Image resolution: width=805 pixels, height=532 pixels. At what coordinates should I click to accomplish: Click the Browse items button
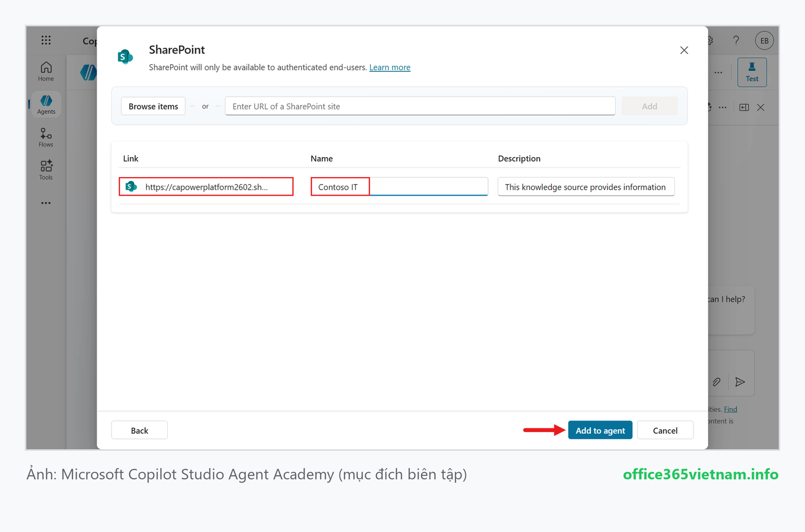point(154,106)
